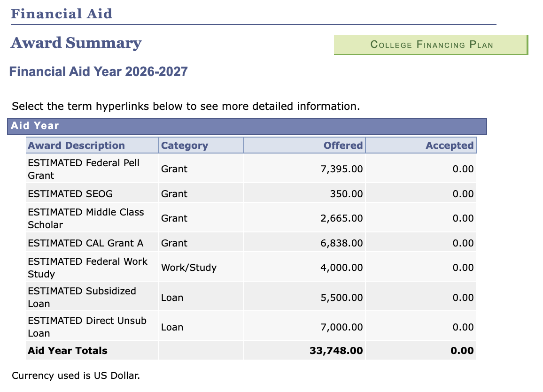Click the ESTIMATED Subsidized Loan description
The image size is (543, 392).
coord(82,297)
